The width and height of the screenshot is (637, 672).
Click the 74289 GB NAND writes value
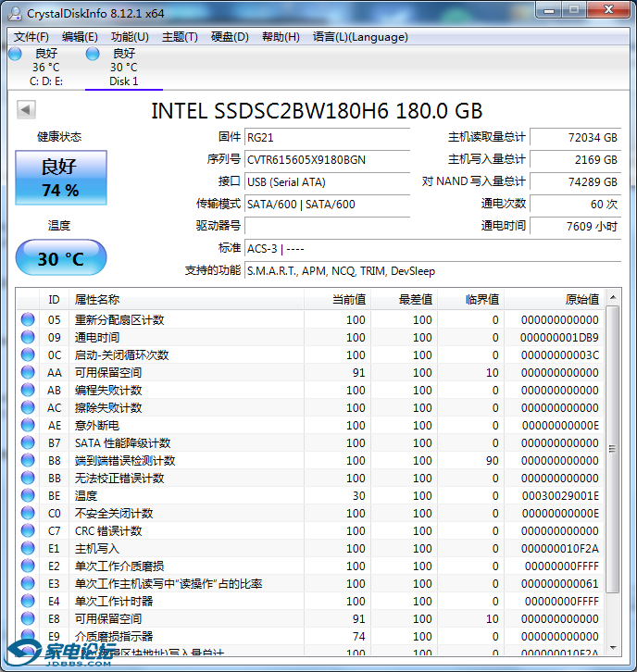point(576,182)
